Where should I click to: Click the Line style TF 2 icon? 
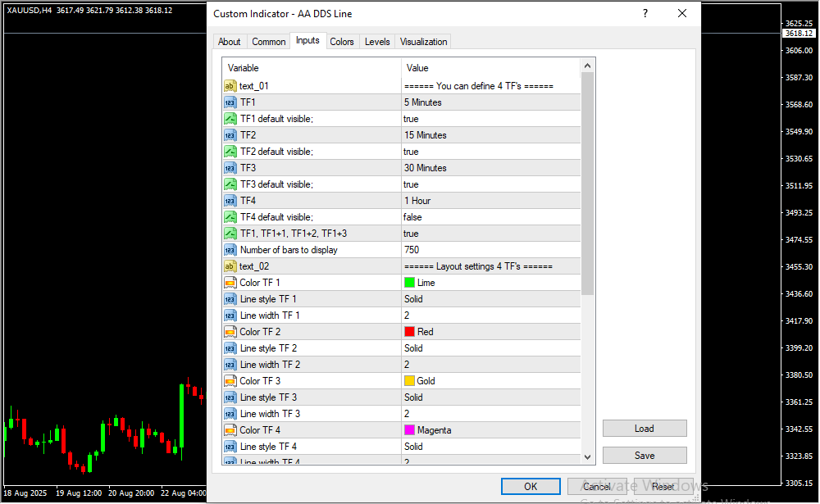click(x=230, y=348)
